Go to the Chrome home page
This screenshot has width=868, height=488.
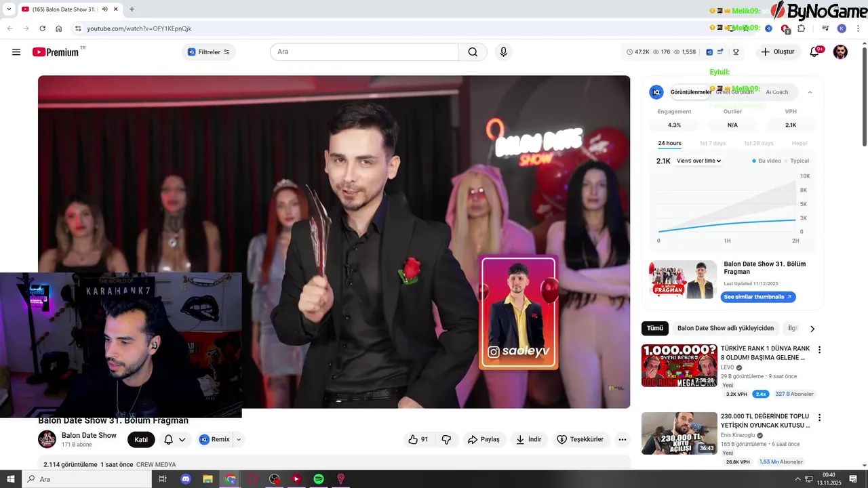click(58, 28)
